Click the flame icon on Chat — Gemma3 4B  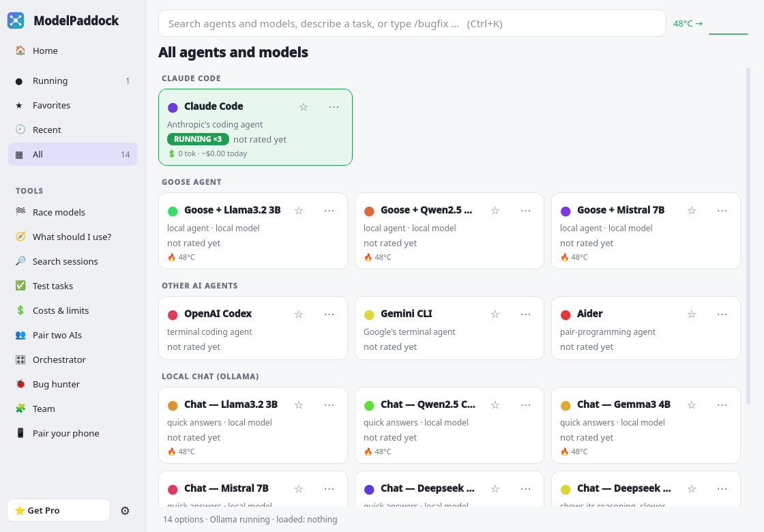(x=564, y=452)
